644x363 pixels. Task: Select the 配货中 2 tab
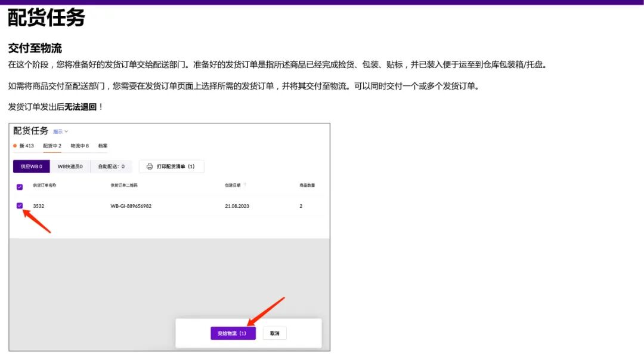coord(51,145)
